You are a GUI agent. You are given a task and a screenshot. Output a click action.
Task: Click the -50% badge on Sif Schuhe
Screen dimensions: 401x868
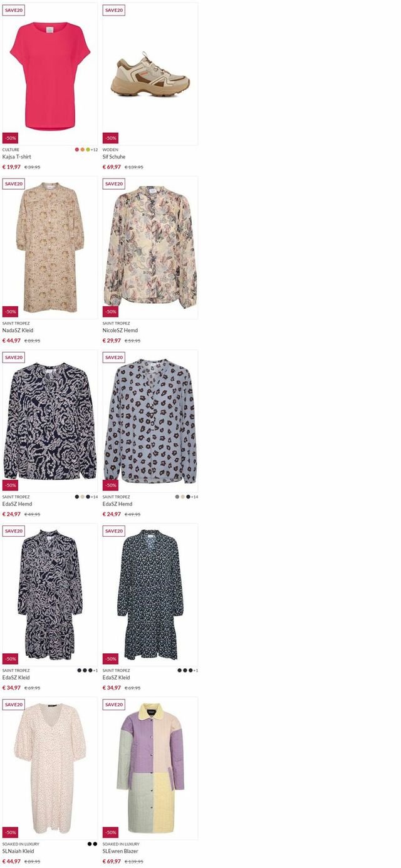pos(110,138)
